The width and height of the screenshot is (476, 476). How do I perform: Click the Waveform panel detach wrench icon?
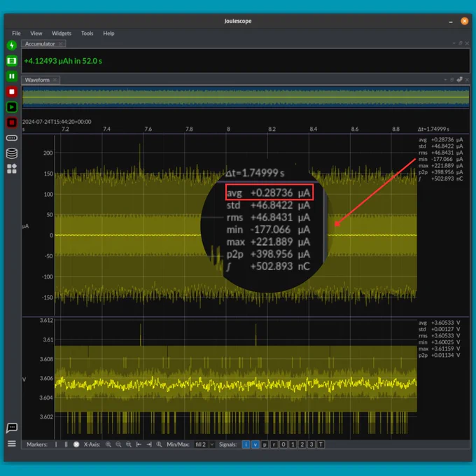(x=459, y=80)
